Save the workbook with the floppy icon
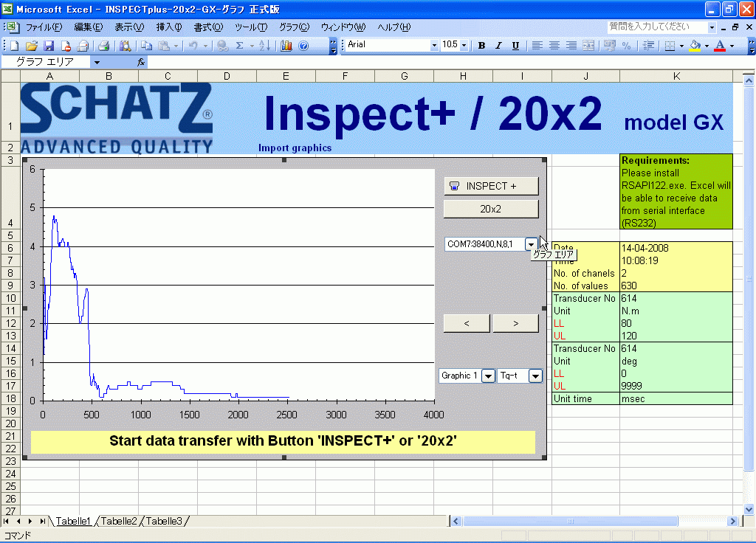This screenshot has height=543, width=756. click(49, 46)
